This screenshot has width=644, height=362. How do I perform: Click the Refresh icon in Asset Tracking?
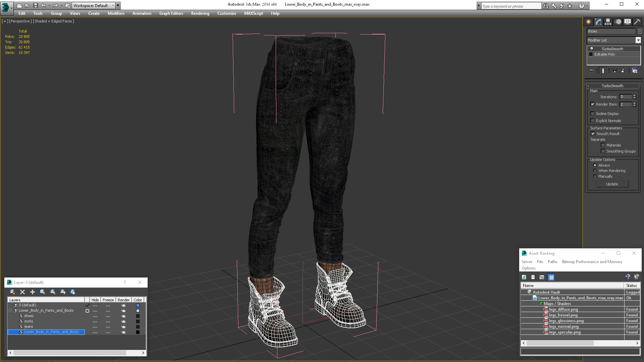[x=524, y=277]
